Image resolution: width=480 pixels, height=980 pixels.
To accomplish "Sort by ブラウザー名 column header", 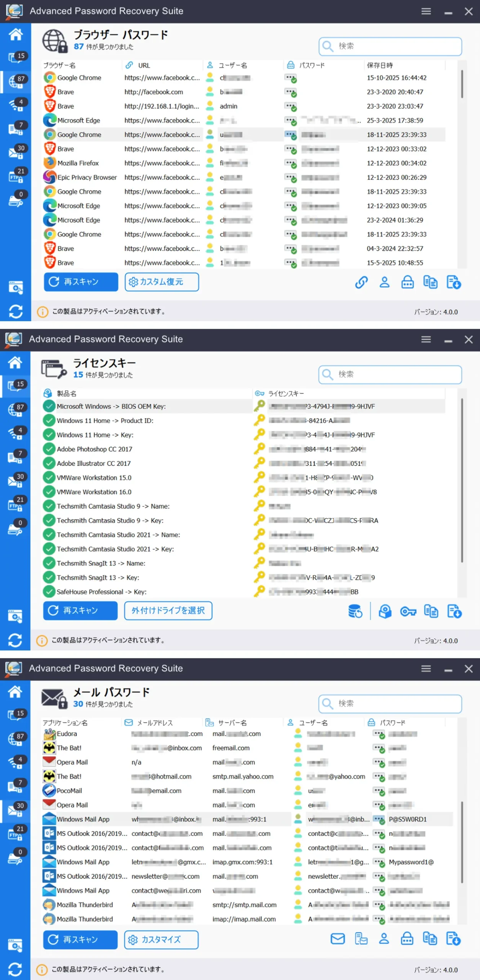I will tap(59, 65).
